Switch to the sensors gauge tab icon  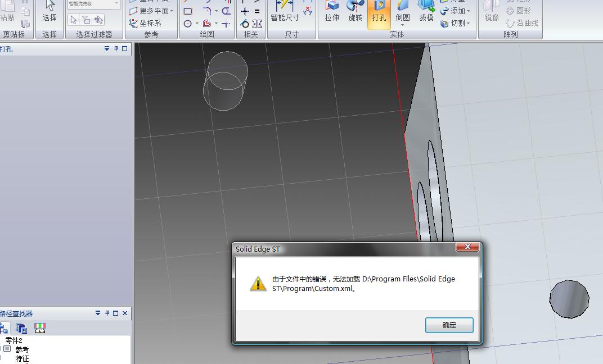pos(40,328)
